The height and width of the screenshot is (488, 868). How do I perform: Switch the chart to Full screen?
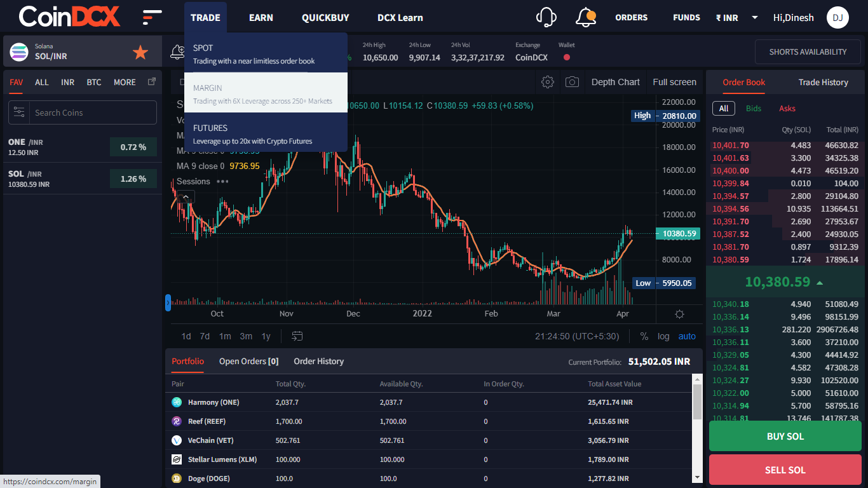click(x=674, y=82)
